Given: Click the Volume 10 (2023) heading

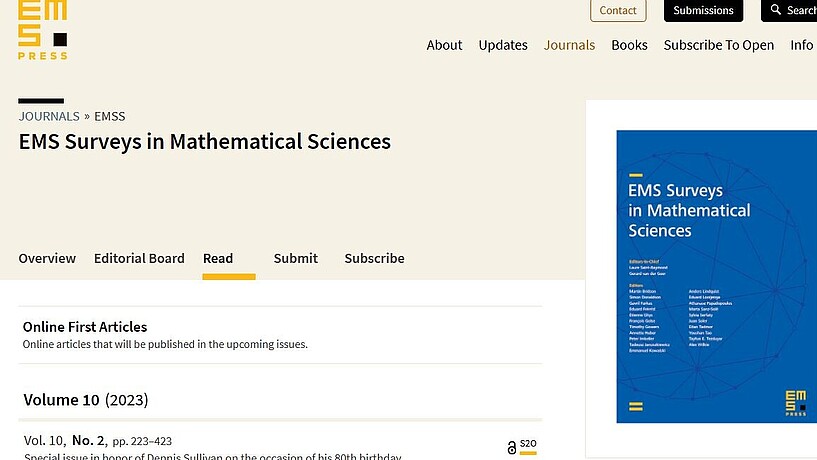Looking at the screenshot, I should tap(86, 400).
